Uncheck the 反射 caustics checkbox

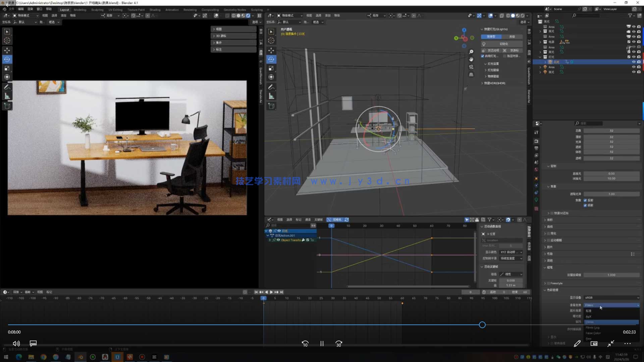585,200
